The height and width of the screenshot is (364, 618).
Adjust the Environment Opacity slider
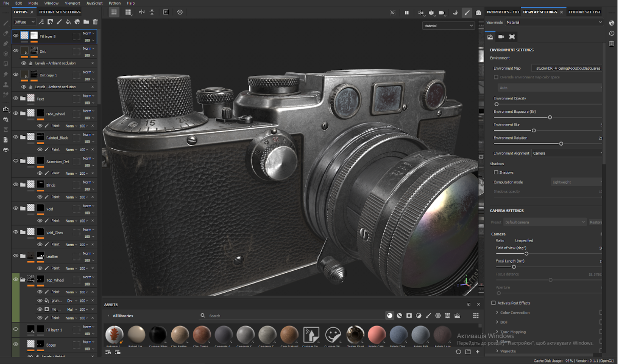coord(497,104)
